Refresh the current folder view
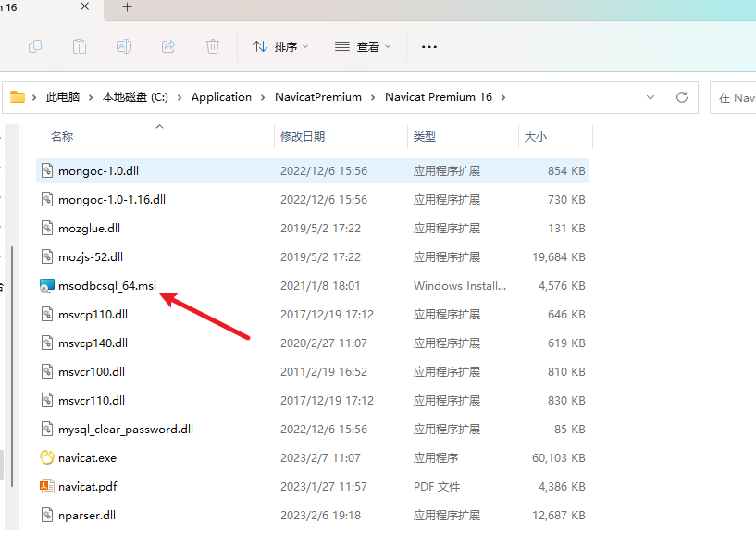Screen dimensions: 756x549 click(x=682, y=97)
